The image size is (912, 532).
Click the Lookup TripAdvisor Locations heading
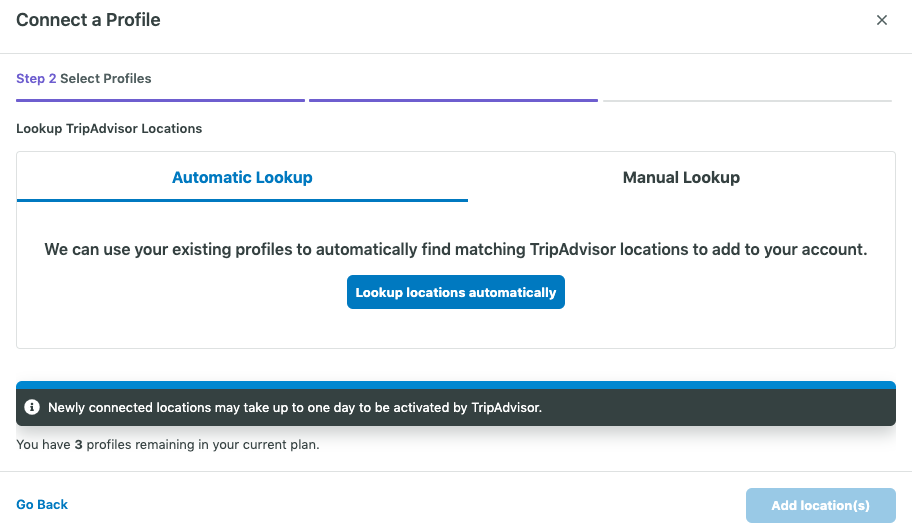pyautogui.click(x=109, y=128)
